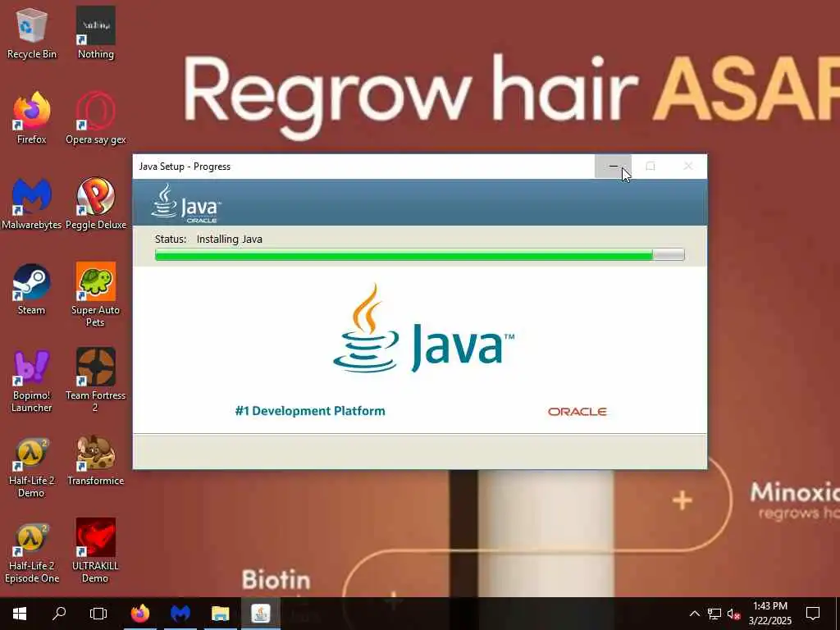The width and height of the screenshot is (840, 630).
Task: Open the Recycle Bin desktop icon
Action: click(32, 33)
